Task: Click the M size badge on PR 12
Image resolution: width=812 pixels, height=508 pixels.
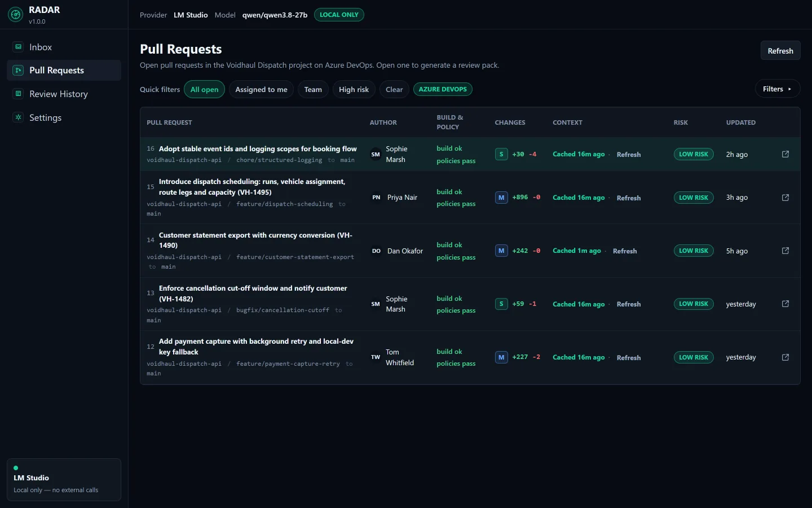Action: pos(501,357)
